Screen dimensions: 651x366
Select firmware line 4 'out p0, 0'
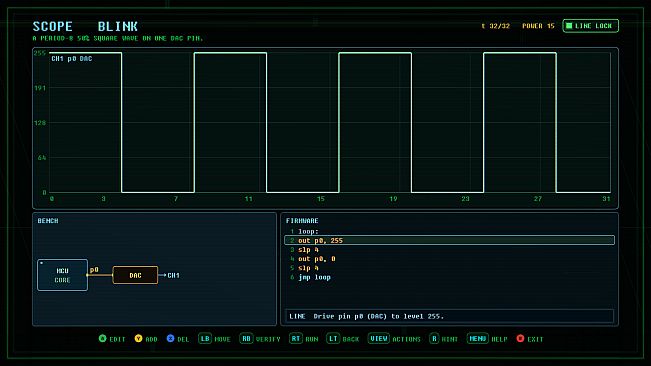click(x=450, y=259)
